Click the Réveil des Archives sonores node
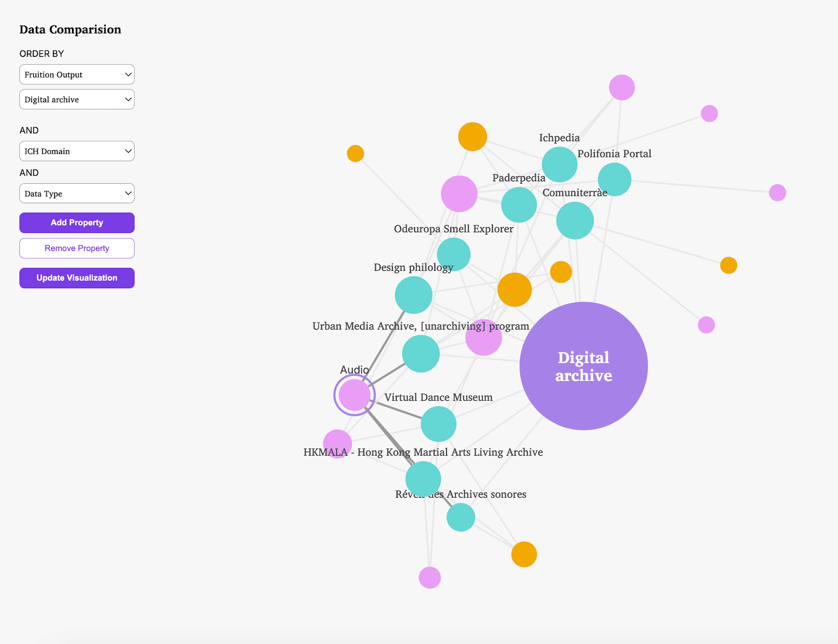 coord(461,517)
